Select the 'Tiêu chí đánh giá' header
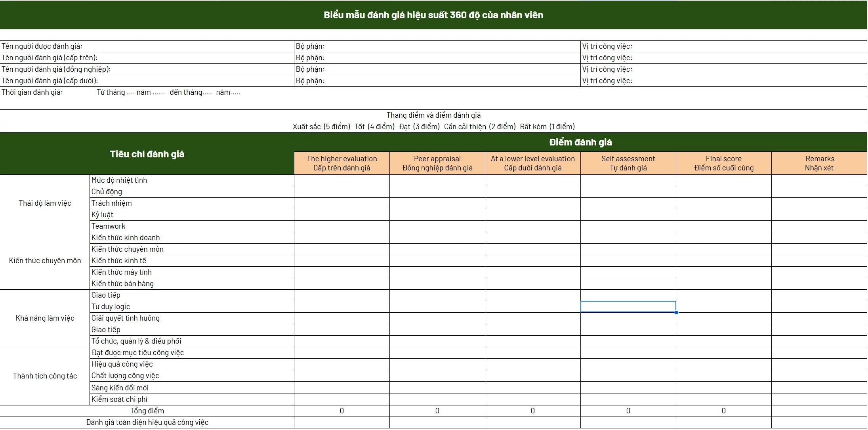Image resolution: width=868 pixels, height=430 pixels. click(147, 154)
